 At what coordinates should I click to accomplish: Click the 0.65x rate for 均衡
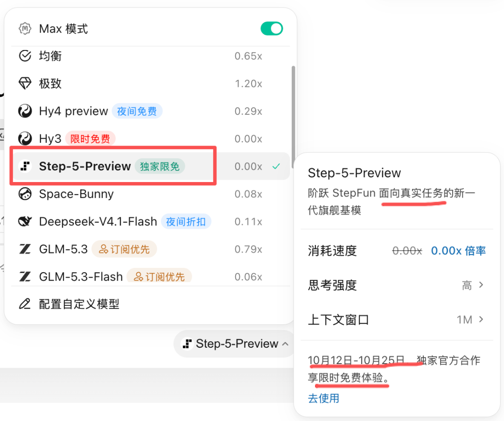click(248, 56)
